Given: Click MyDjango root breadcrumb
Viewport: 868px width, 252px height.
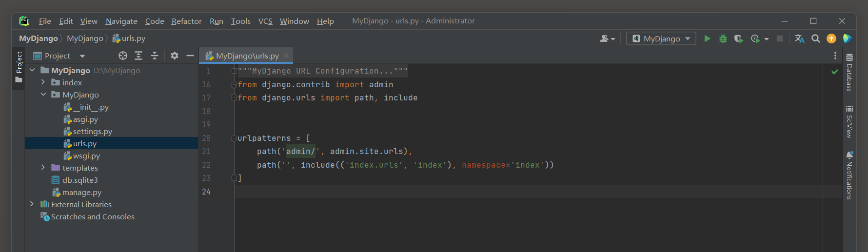Looking at the screenshot, I should 39,39.
